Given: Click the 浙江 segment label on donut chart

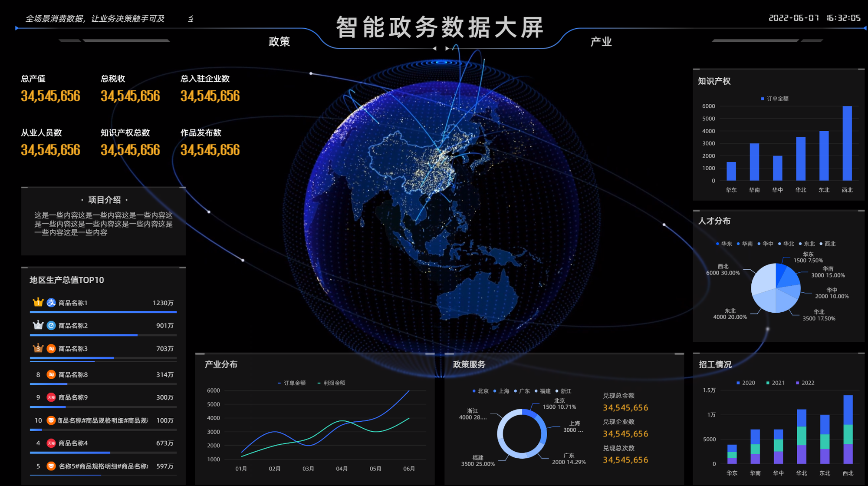Looking at the screenshot, I should tap(473, 414).
